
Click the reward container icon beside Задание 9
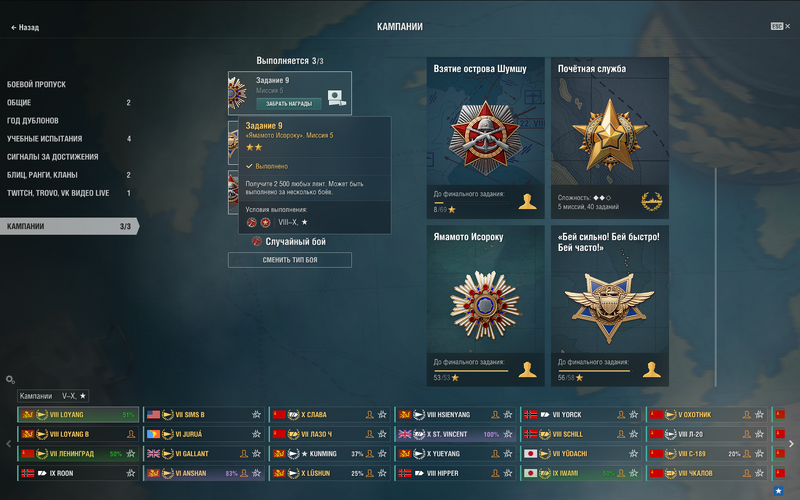click(x=336, y=97)
